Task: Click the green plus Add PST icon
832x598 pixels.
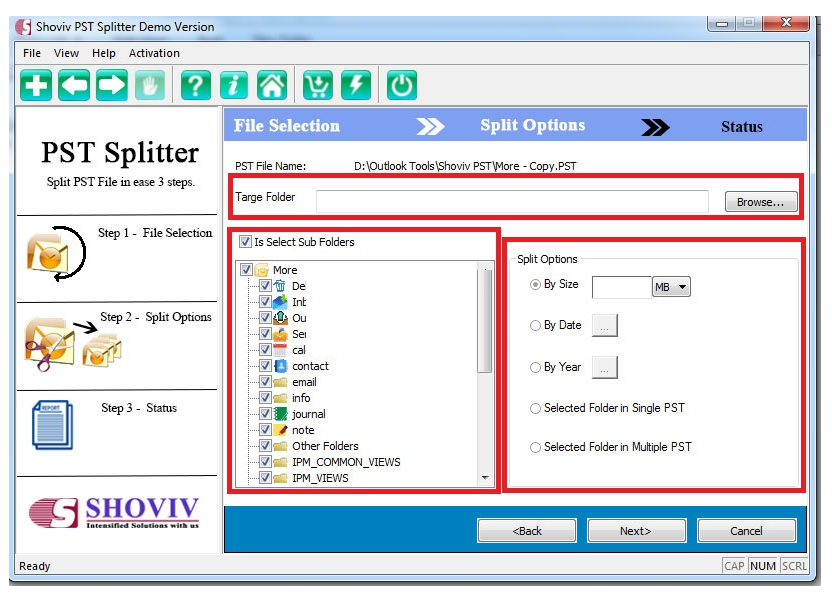Action: coord(35,85)
